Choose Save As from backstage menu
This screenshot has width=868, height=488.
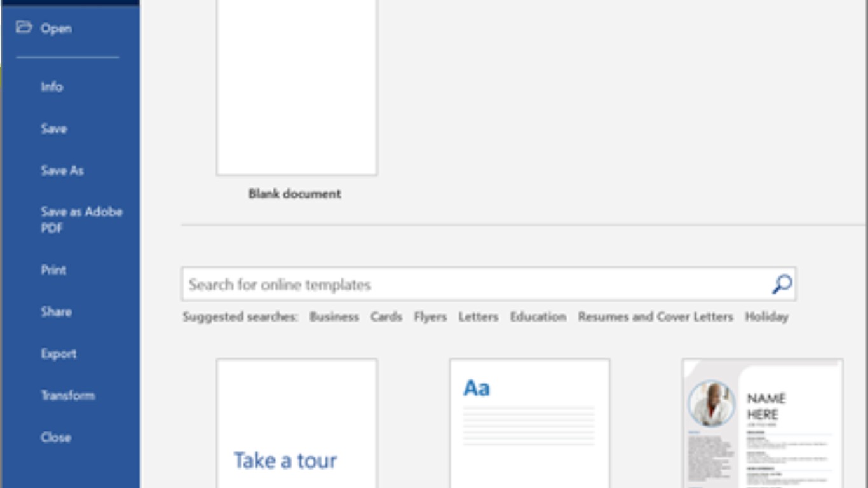point(62,171)
